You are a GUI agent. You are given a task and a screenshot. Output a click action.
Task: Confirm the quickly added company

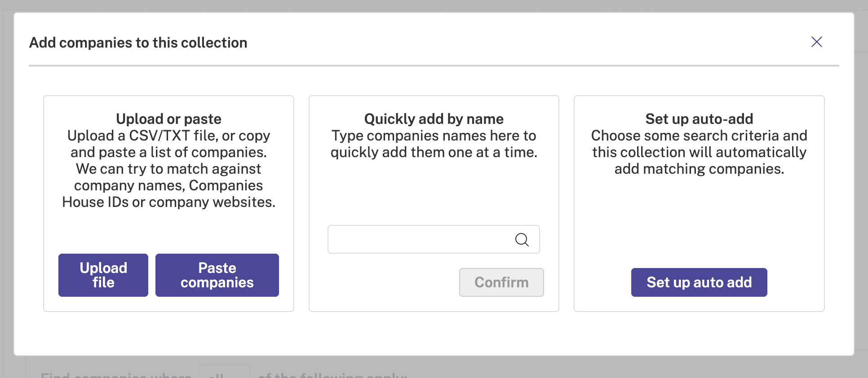(501, 282)
